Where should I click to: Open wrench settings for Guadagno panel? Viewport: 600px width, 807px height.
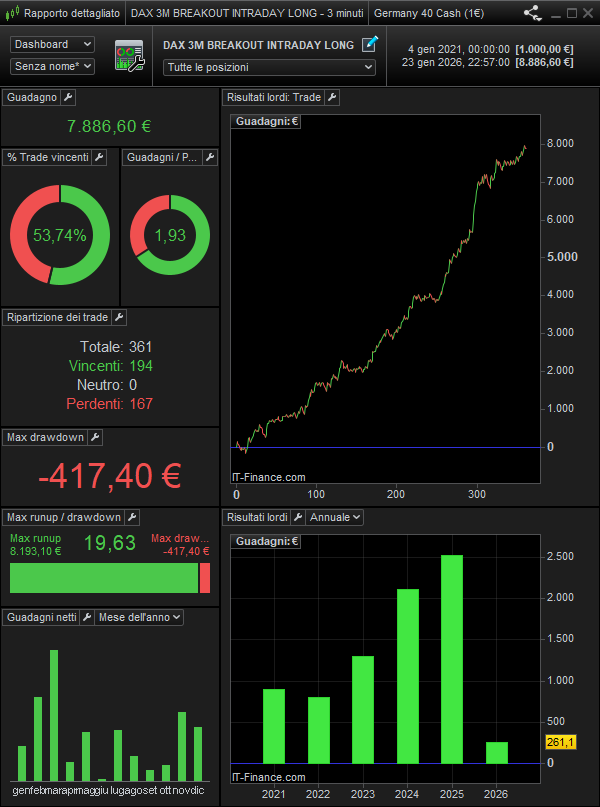pyautogui.click(x=67, y=97)
